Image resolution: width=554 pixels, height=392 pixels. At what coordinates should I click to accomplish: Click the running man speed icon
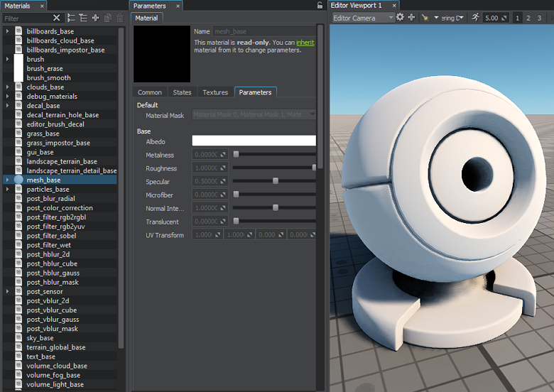474,18
